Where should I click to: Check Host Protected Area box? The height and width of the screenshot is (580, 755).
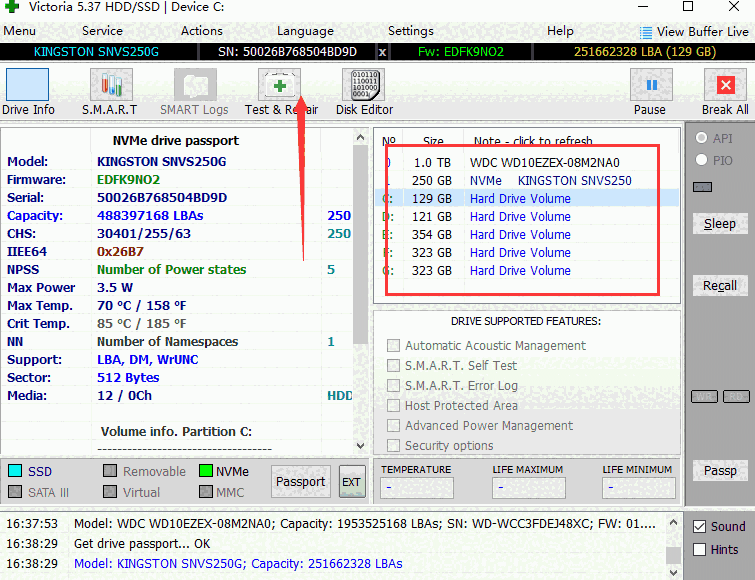click(393, 405)
